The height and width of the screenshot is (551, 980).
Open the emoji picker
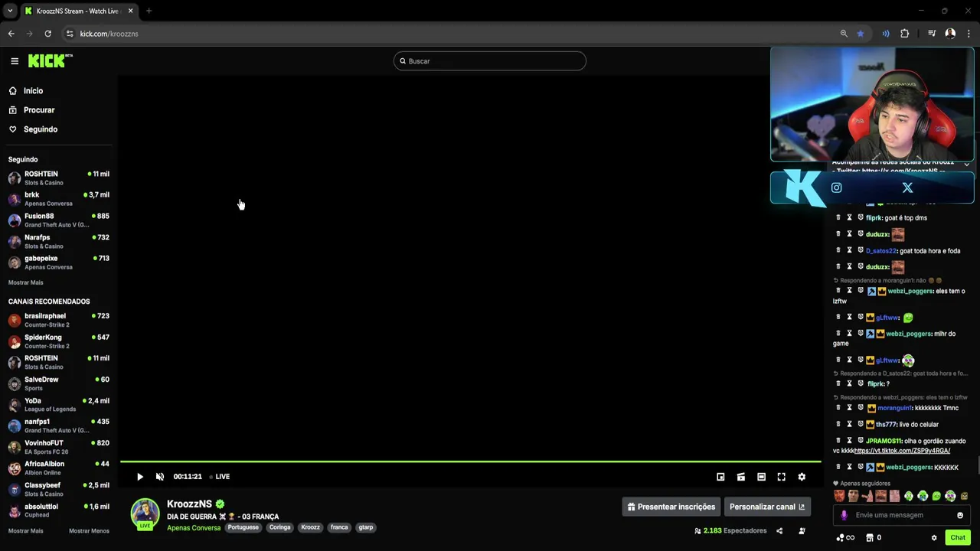coord(959,515)
